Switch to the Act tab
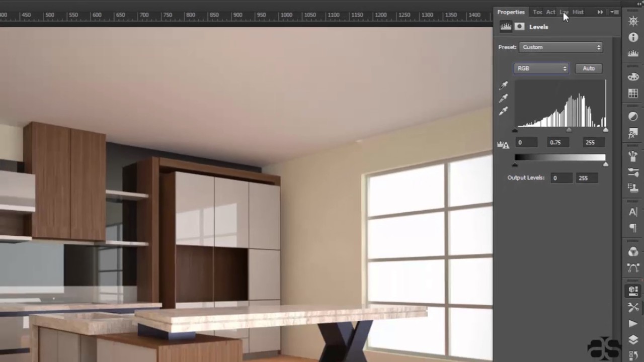The image size is (644, 362). tap(550, 12)
